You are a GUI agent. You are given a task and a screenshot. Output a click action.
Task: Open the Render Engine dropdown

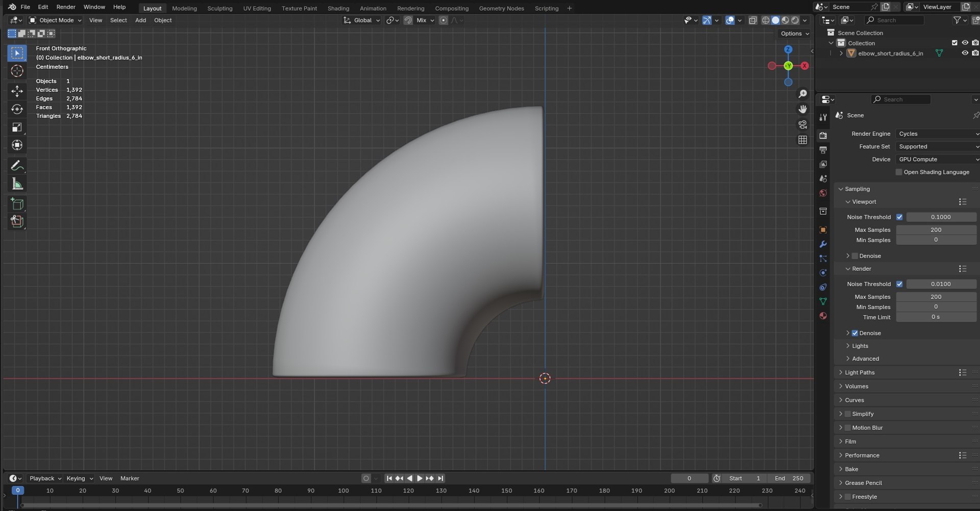click(937, 134)
